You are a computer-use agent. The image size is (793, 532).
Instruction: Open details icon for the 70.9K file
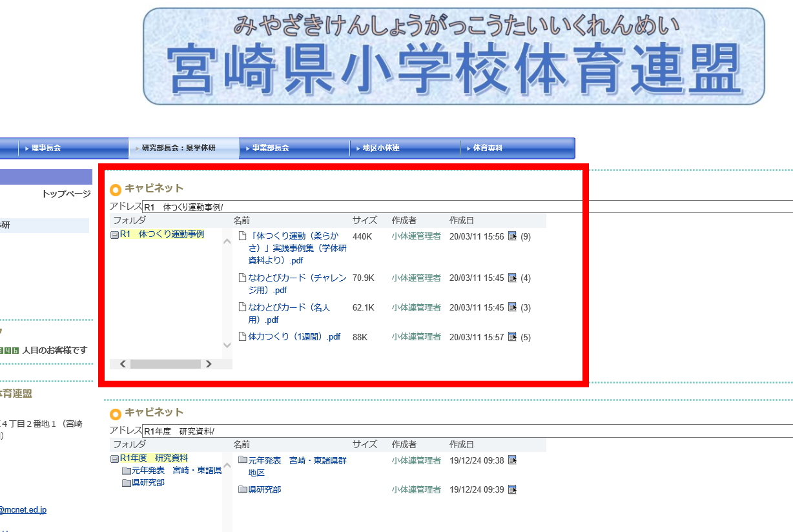[x=512, y=278]
